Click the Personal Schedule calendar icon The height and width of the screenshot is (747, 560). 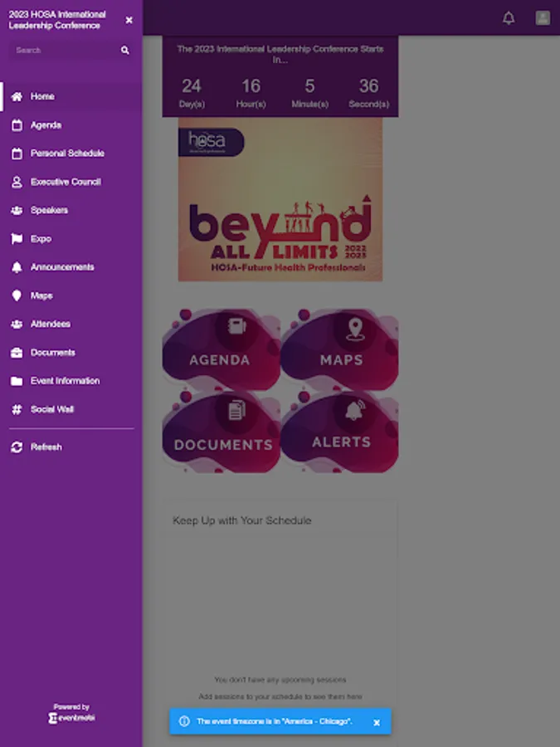[17, 154]
